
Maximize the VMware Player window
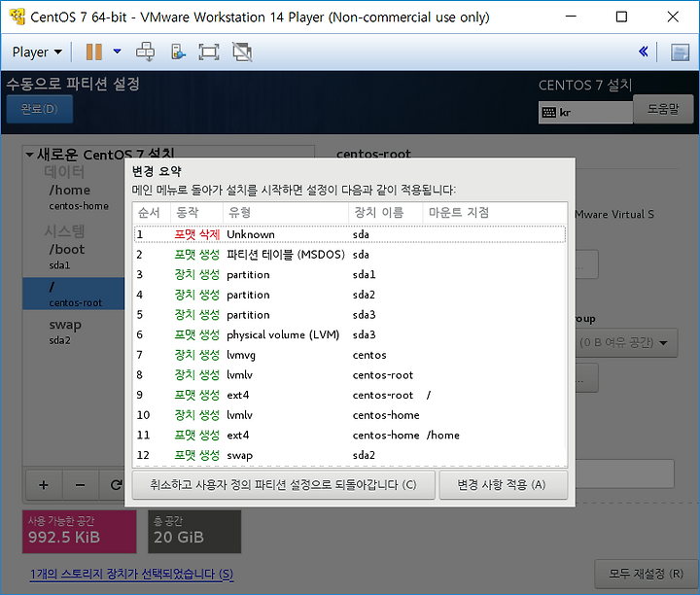pos(621,17)
